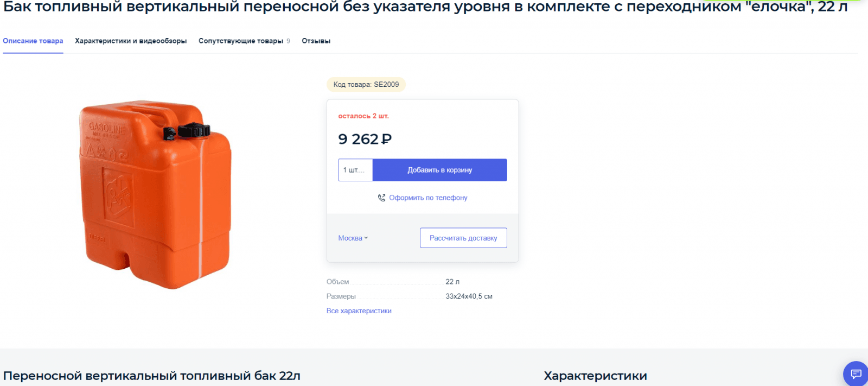Switch to the Отзывы tab
This screenshot has height=386, width=868.
(x=316, y=40)
